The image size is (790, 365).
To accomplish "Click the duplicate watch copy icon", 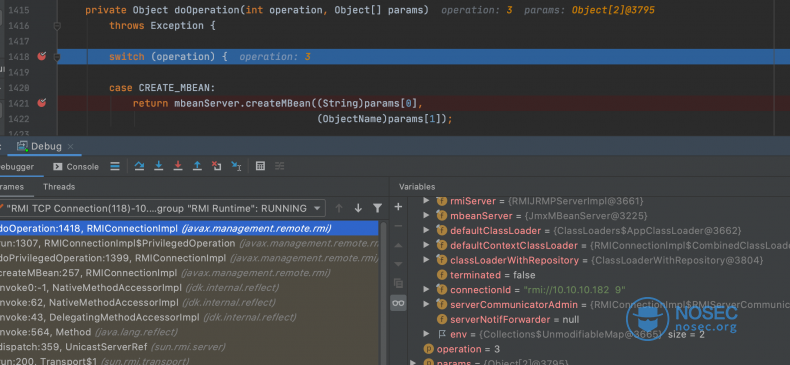I will [398, 283].
